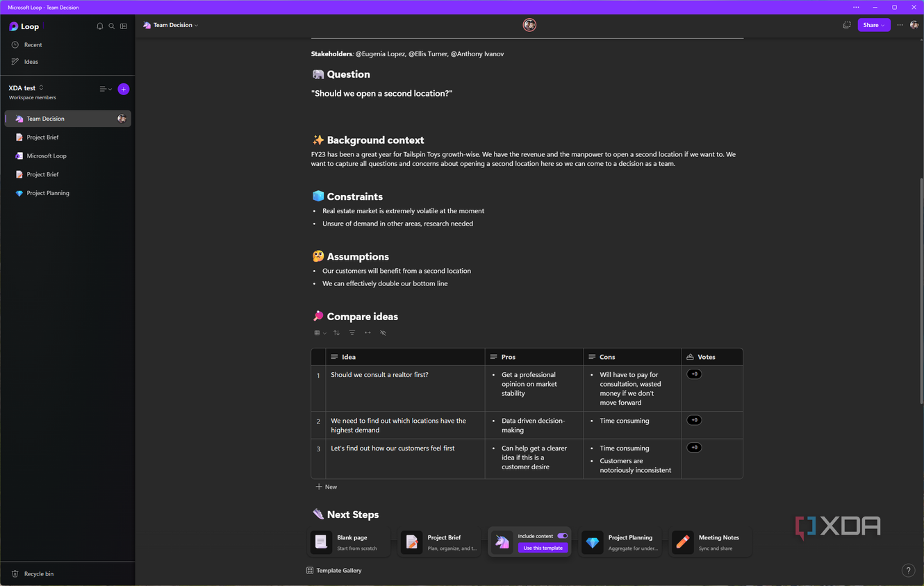Open the page list sort options dropdown
Viewport: 924px width, 586px height.
[106, 89]
